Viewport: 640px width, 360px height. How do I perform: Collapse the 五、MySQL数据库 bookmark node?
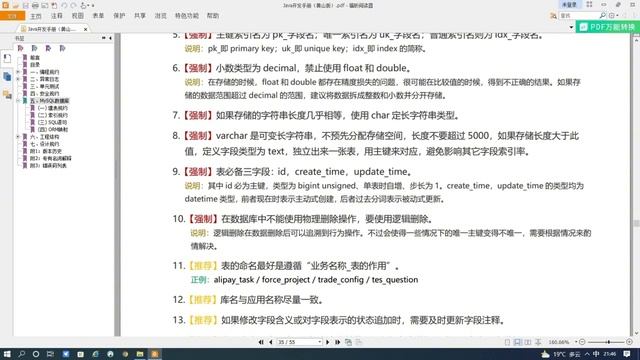coord(18,101)
